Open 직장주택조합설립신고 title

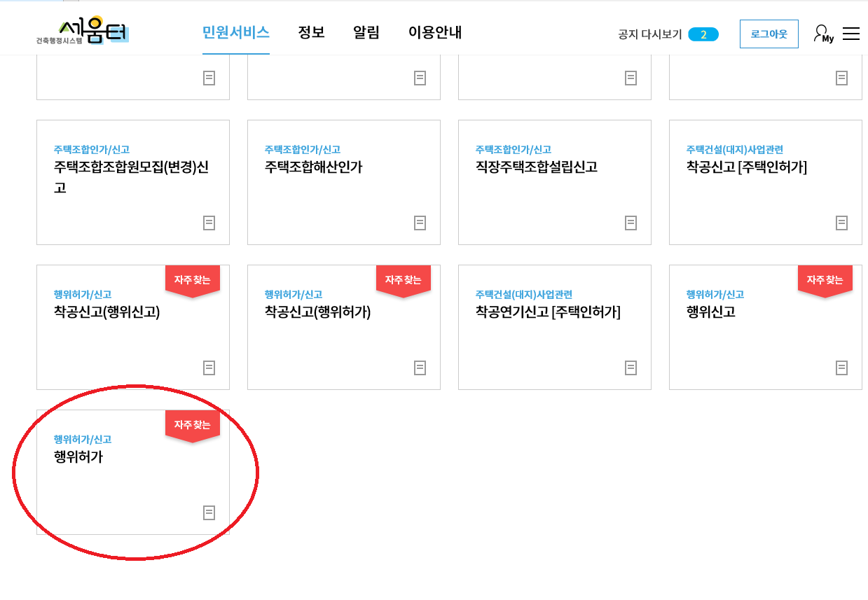(x=536, y=167)
